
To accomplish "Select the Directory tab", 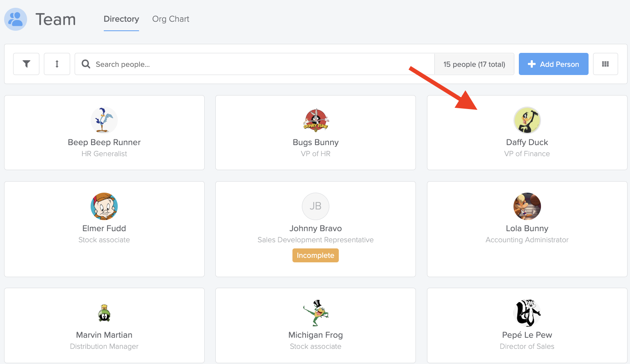I will (121, 19).
